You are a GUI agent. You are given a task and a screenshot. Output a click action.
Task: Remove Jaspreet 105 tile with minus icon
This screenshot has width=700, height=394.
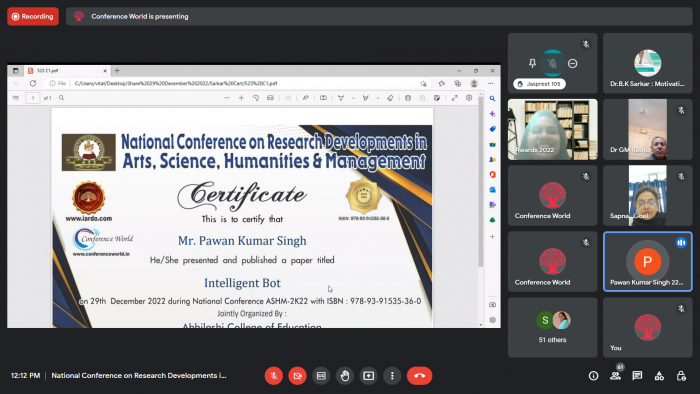pyautogui.click(x=573, y=63)
